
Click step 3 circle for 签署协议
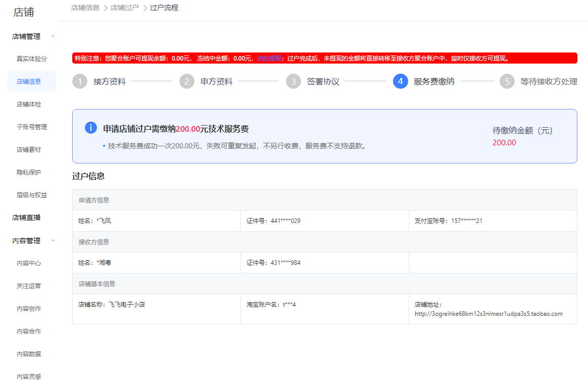pos(293,81)
